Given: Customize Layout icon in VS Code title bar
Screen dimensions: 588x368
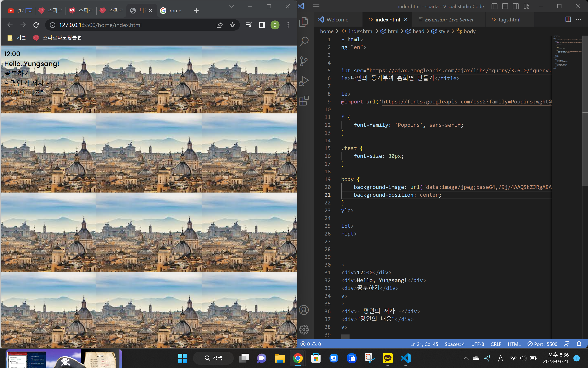Looking at the screenshot, I should [x=527, y=6].
